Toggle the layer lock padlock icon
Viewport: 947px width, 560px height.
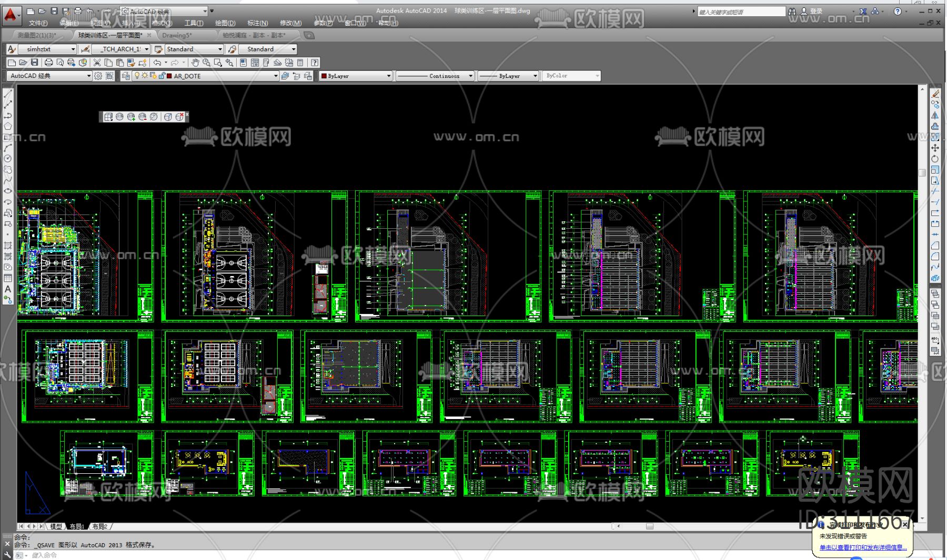pyautogui.click(x=162, y=76)
